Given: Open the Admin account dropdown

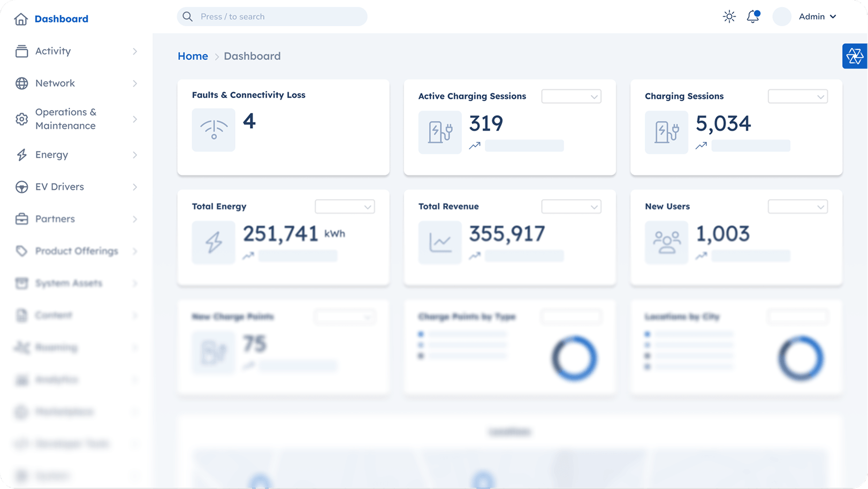Looking at the screenshot, I should pos(818,17).
